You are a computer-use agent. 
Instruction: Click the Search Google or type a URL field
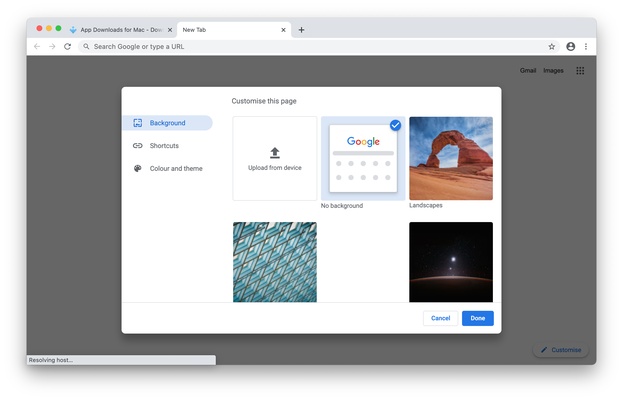click(x=318, y=46)
